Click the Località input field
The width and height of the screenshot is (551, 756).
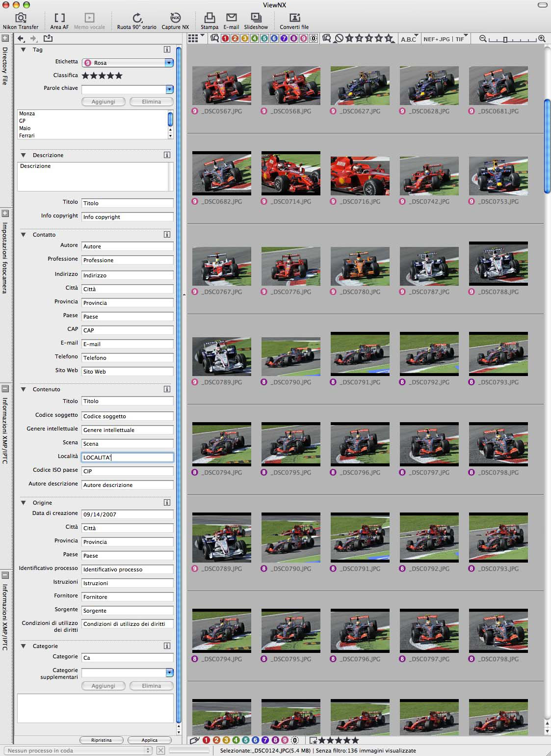pyautogui.click(x=128, y=457)
